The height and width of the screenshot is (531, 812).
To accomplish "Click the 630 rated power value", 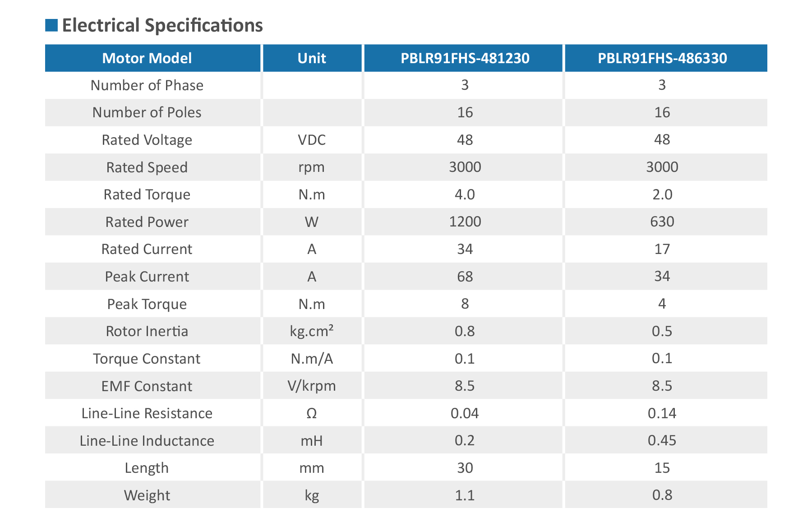I will pos(662,222).
